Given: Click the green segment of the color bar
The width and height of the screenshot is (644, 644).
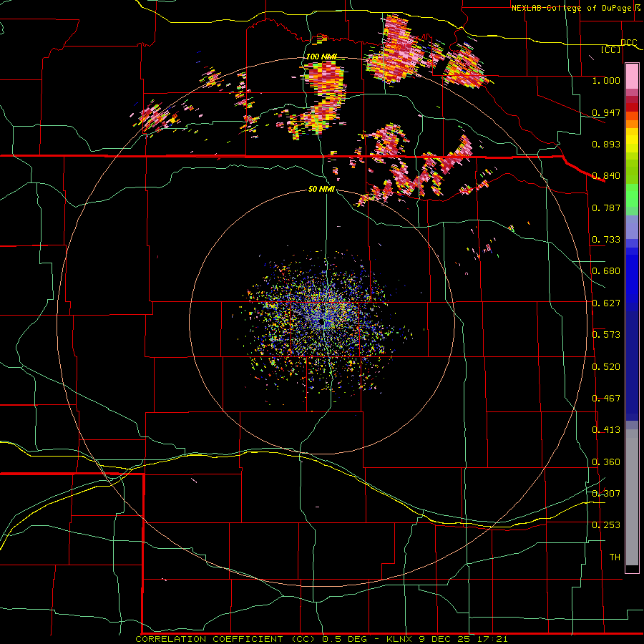Looking at the screenshot, I should 632,195.
